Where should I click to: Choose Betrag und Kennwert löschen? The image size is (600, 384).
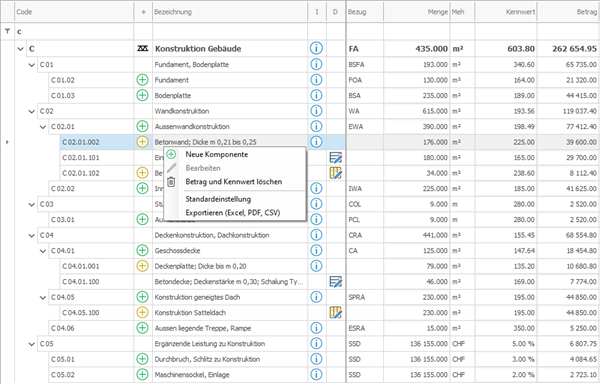point(235,182)
